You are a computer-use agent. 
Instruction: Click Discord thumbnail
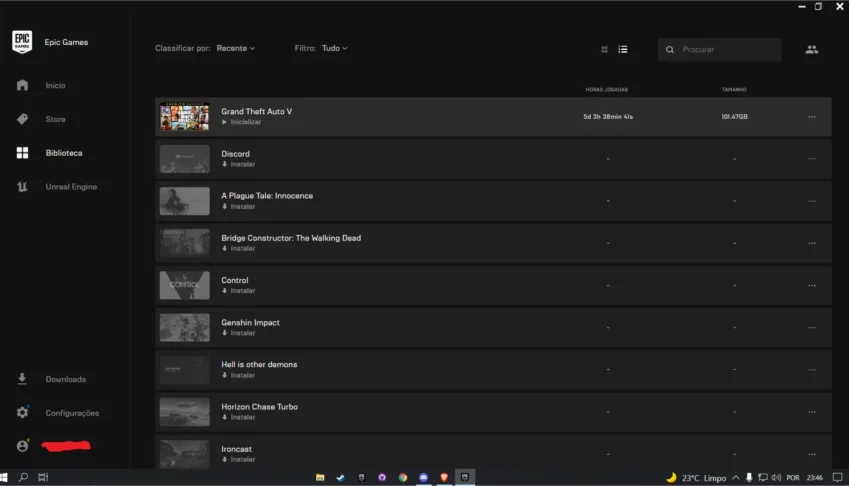click(x=185, y=159)
